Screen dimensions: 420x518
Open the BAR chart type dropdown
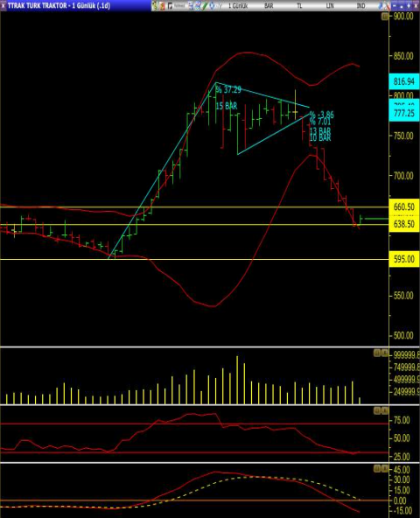pos(269,6)
